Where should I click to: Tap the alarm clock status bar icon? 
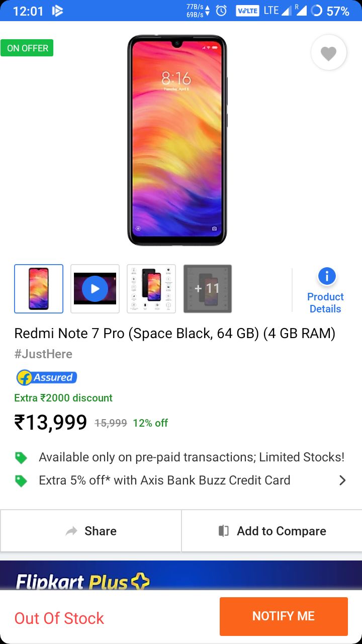pos(221,11)
